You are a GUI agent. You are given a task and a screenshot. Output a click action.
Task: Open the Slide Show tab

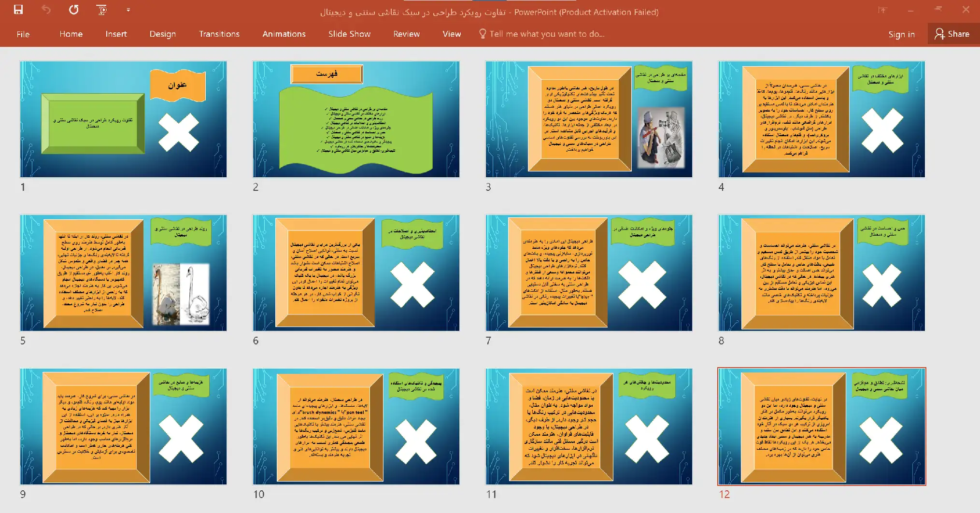[x=349, y=34]
